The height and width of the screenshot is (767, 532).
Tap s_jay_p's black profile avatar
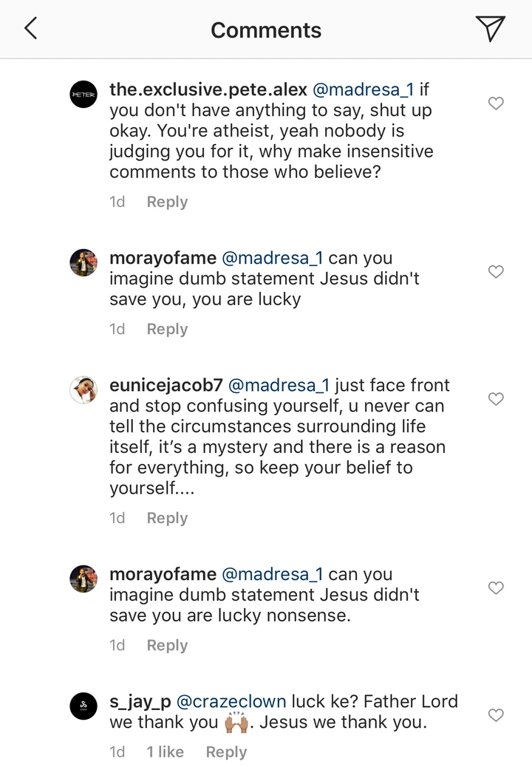tap(83, 706)
